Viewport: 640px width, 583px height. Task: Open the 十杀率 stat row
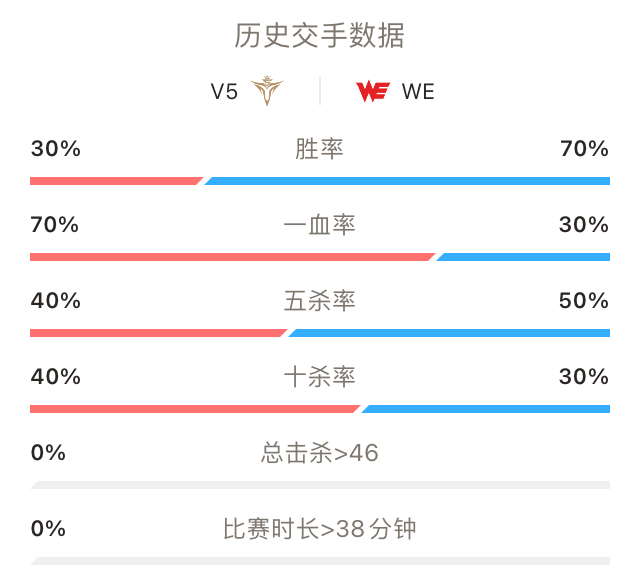[x=320, y=388]
